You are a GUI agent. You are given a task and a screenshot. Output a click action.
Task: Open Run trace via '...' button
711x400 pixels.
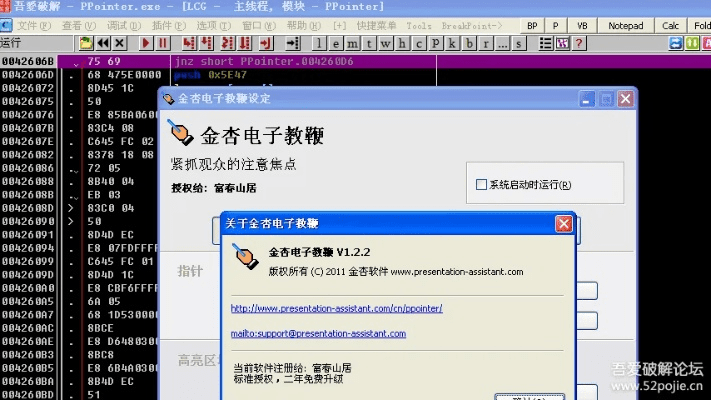tap(502, 44)
